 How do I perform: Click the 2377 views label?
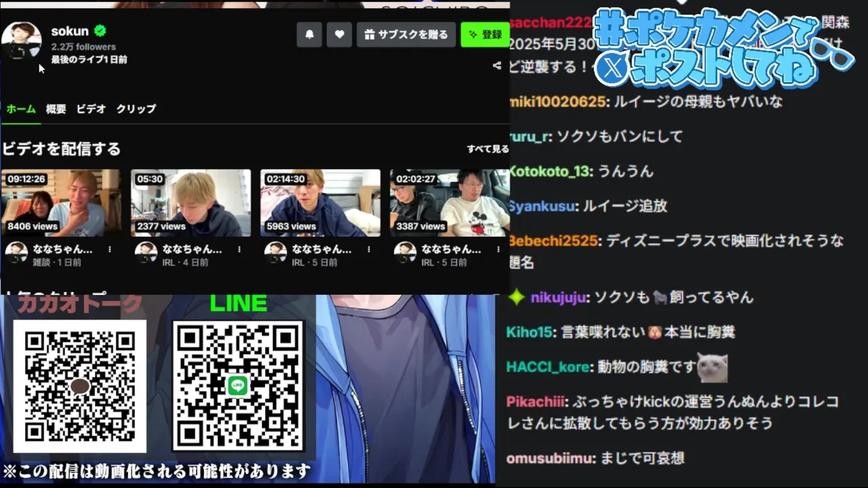[x=161, y=226]
